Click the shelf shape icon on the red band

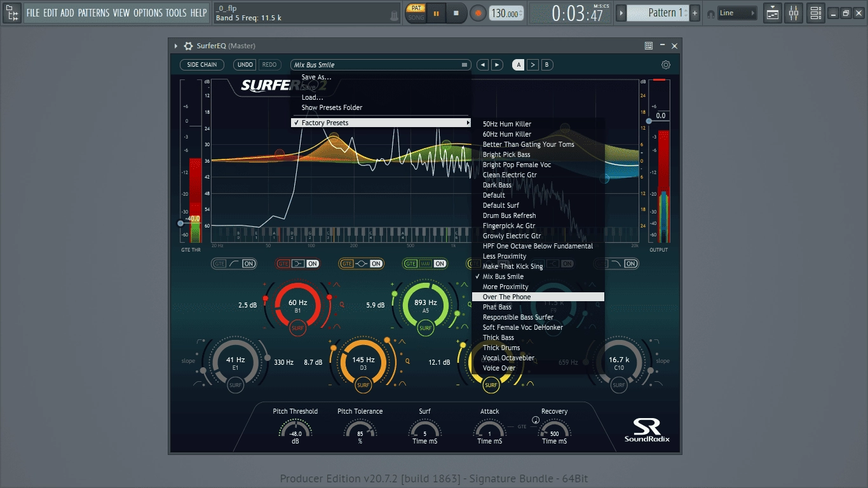click(297, 264)
